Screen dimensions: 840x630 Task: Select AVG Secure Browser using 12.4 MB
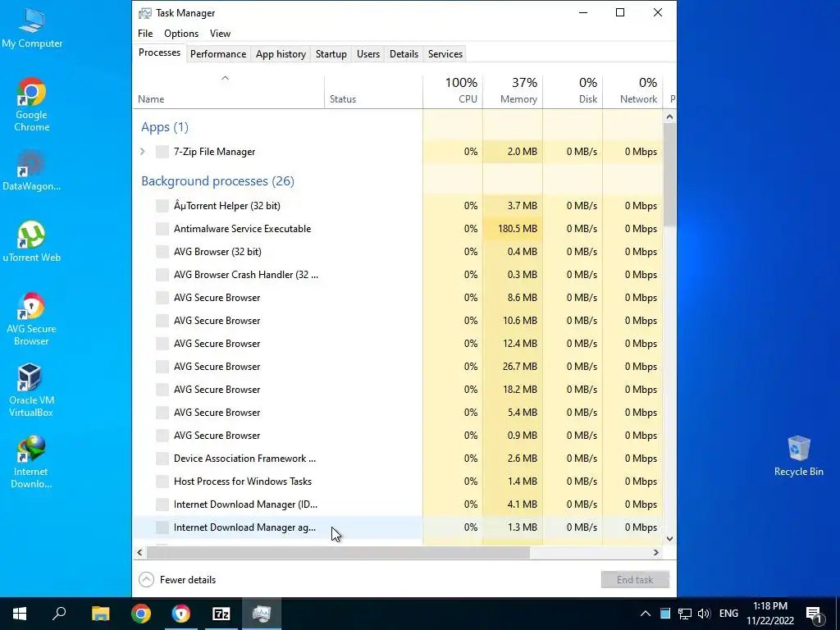coord(398,344)
